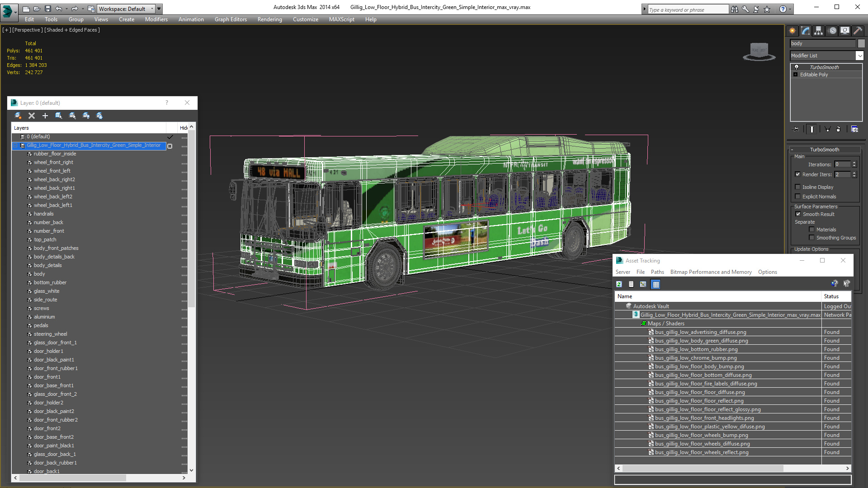This screenshot has height=488, width=868.
Task: Click Refresh icon in Asset Tracking
Action: pos(619,284)
